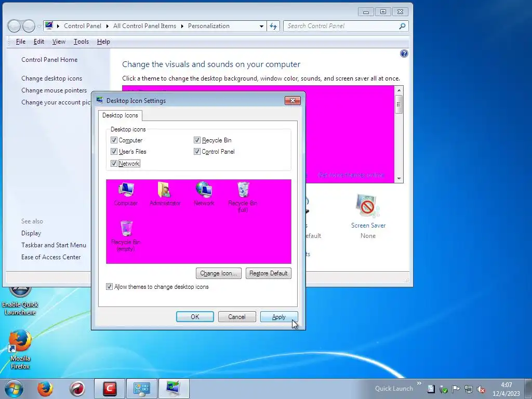This screenshot has height=399, width=532.
Task: Click the muted volume tray icon
Action: click(481, 390)
